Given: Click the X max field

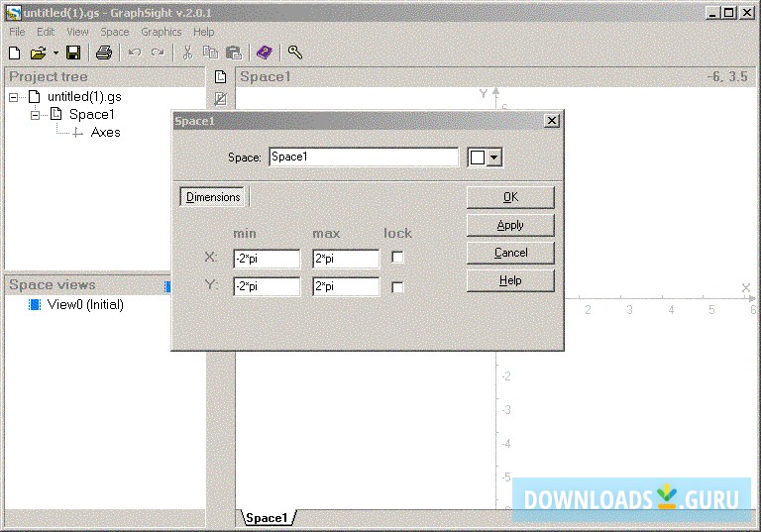Looking at the screenshot, I should point(346,259).
